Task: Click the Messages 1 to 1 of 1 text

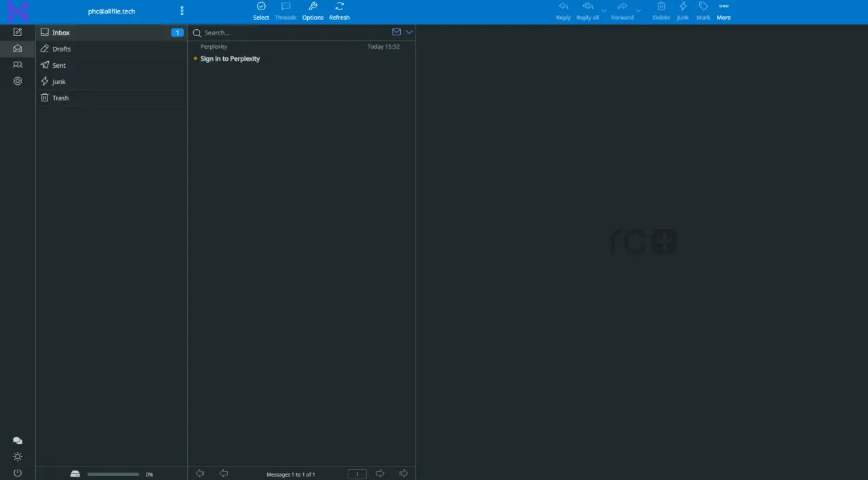Action: (x=291, y=475)
